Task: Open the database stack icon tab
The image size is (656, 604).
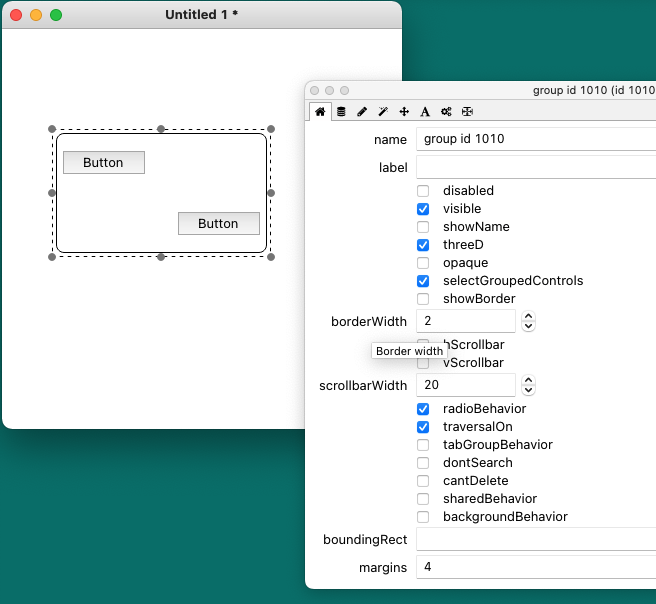Action: tap(341, 112)
